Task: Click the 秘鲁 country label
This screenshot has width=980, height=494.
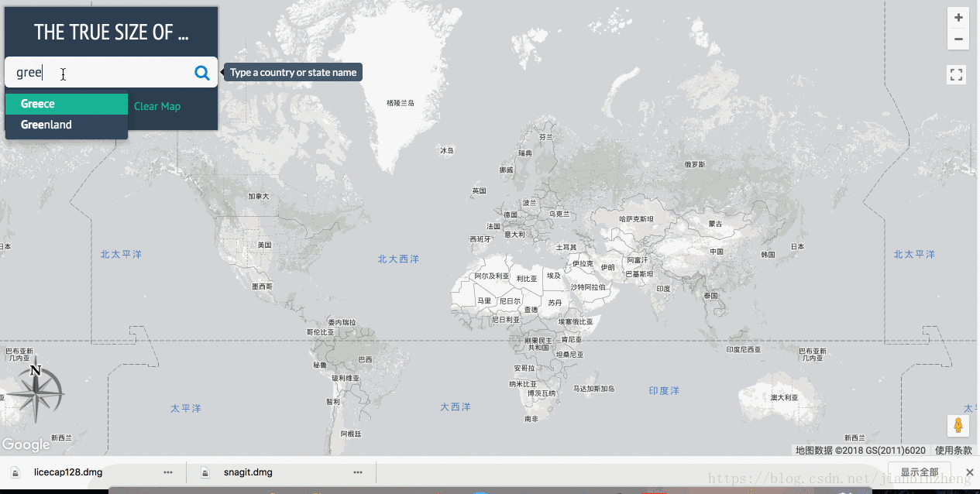Action: pyautogui.click(x=320, y=365)
